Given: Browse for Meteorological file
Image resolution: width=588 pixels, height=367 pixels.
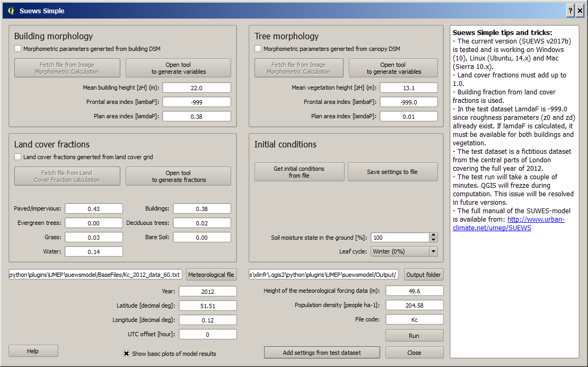Looking at the screenshot, I should tap(211, 275).
